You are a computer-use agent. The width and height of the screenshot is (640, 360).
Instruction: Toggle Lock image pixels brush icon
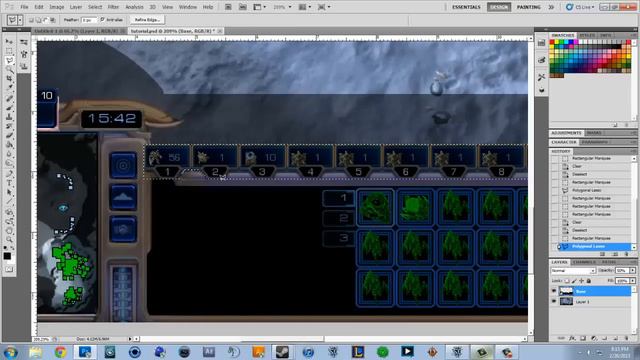(x=574, y=281)
